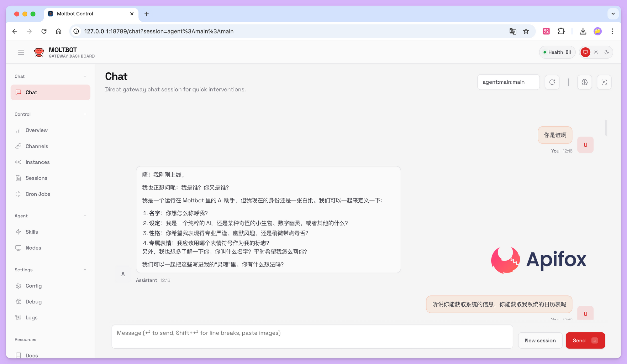Collapse the Control section
The image size is (627, 364).
pos(85,114)
